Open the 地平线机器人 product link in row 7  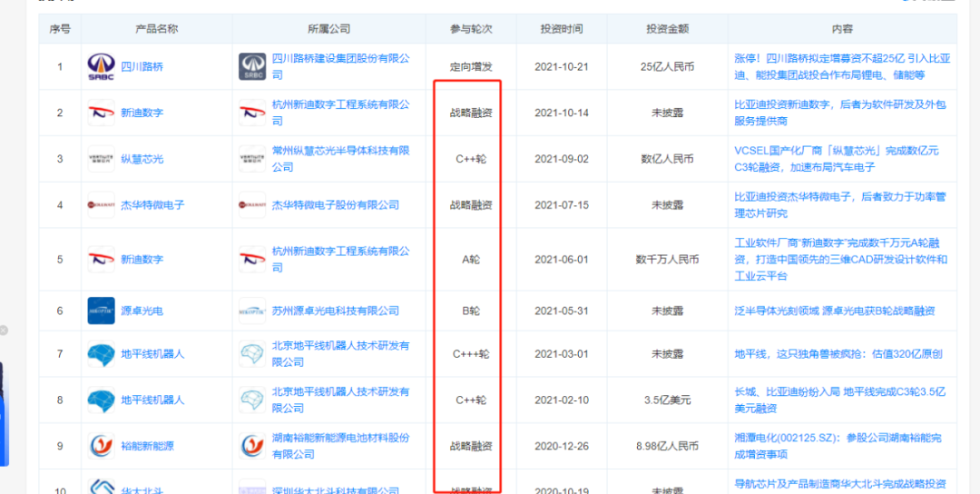152,354
